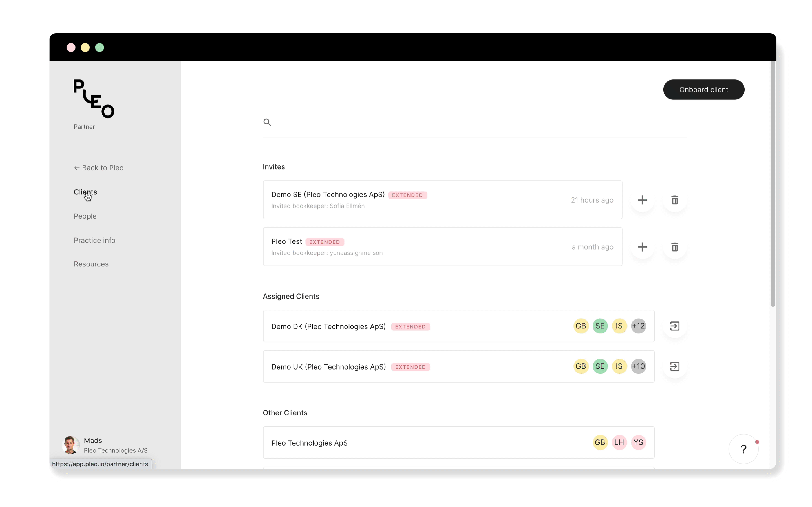Click the add icon for Pleo Test invite

pos(643,246)
